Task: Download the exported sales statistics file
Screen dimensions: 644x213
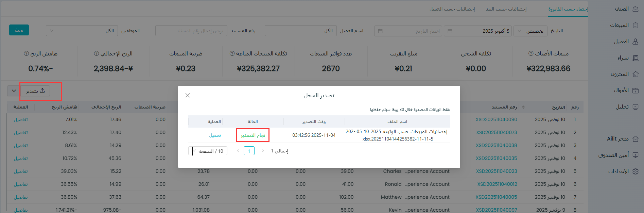Action: tap(215, 135)
